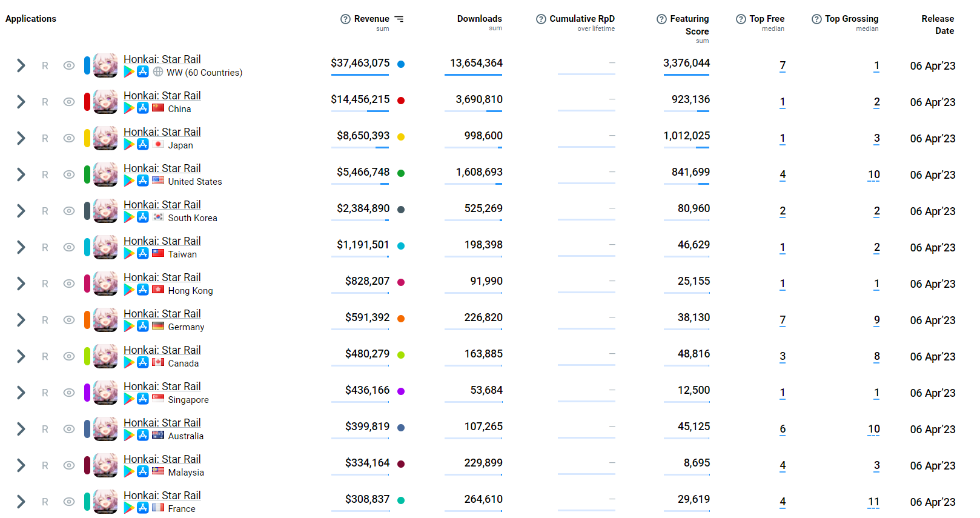The image size is (980, 518).
Task: Click the R icon in Germany row
Action: click(x=45, y=320)
